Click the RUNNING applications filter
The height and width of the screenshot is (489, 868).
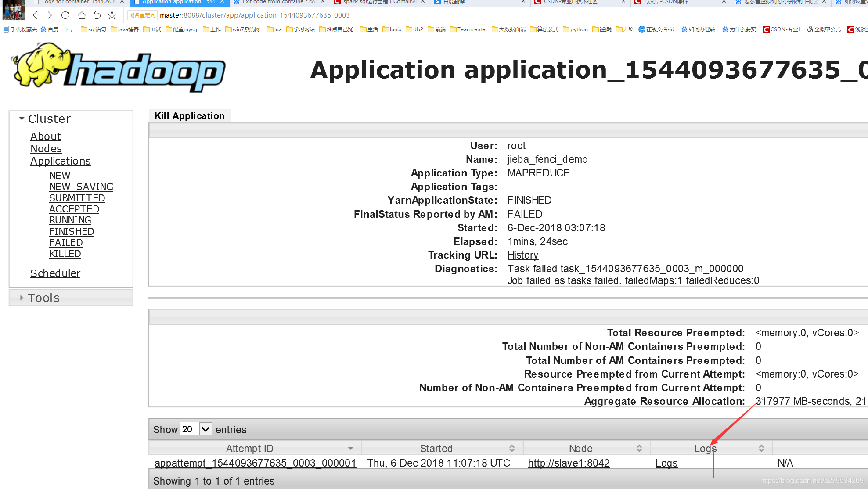pyautogui.click(x=70, y=220)
